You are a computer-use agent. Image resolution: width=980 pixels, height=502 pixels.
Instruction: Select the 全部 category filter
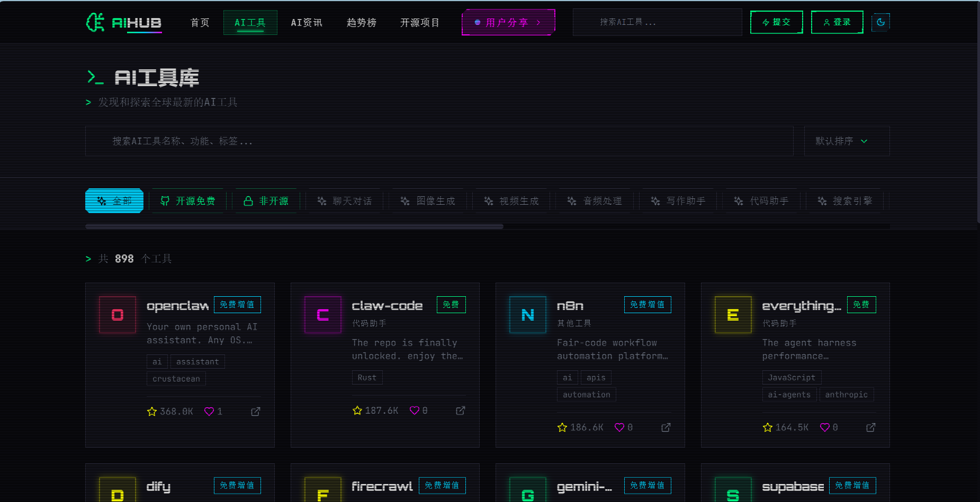tap(114, 201)
